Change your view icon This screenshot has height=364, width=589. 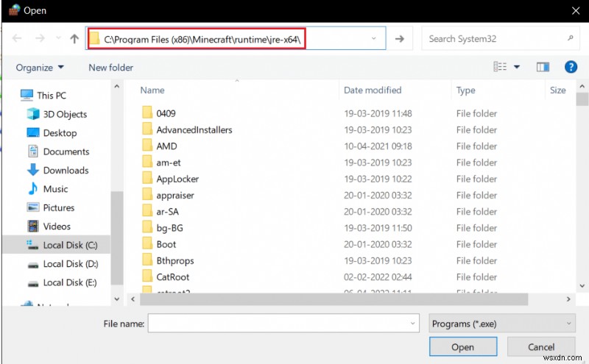[500, 67]
